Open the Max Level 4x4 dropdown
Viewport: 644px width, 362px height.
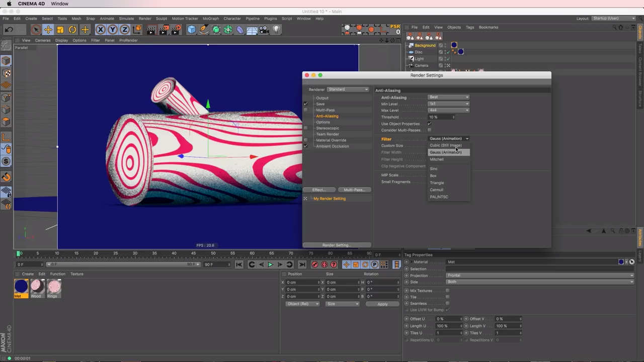click(x=448, y=110)
